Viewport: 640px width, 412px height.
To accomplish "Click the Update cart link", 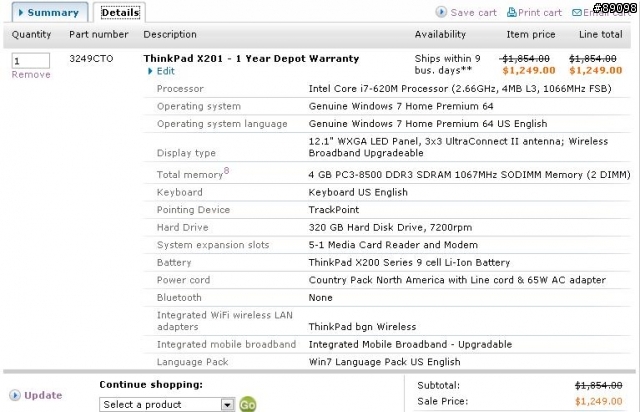I will (43, 395).
